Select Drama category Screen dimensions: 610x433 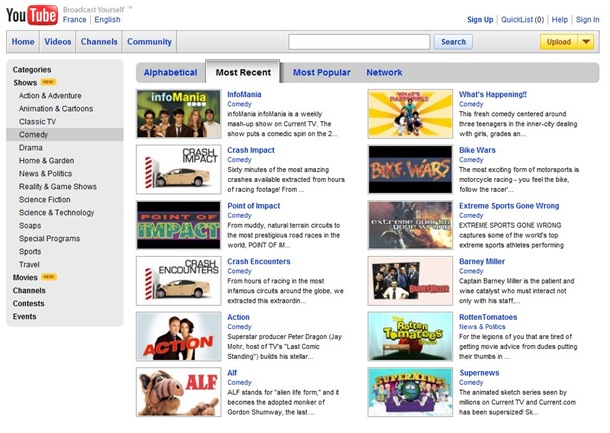point(31,148)
